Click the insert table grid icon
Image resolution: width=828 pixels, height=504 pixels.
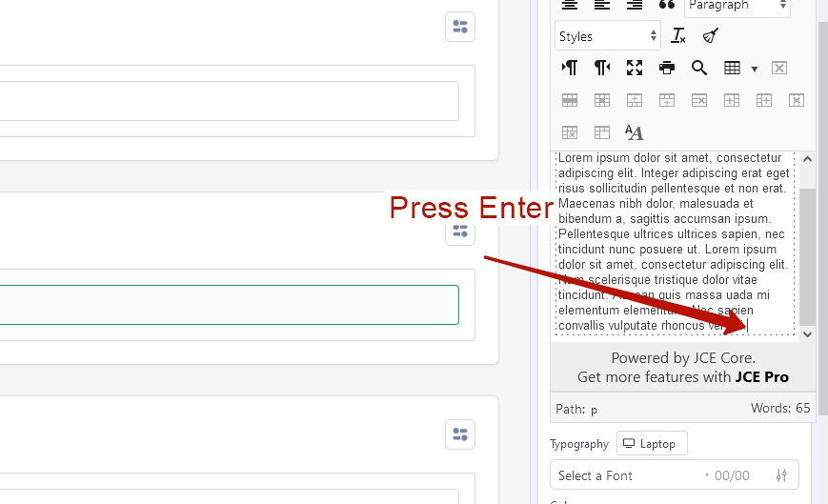(x=732, y=68)
